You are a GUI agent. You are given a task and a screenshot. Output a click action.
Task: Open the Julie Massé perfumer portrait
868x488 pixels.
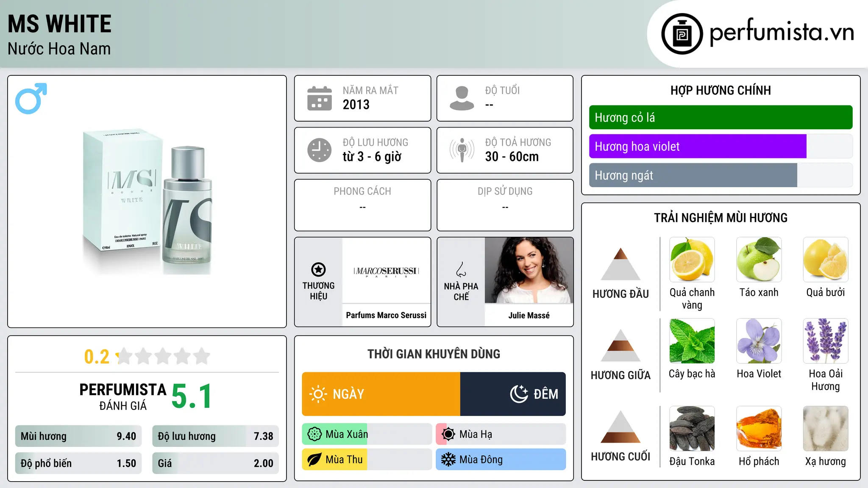point(529,270)
